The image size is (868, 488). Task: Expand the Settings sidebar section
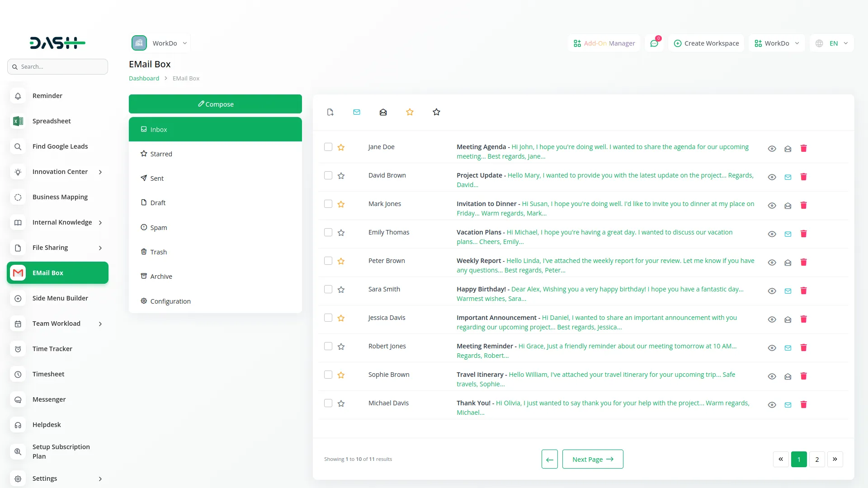point(57,479)
